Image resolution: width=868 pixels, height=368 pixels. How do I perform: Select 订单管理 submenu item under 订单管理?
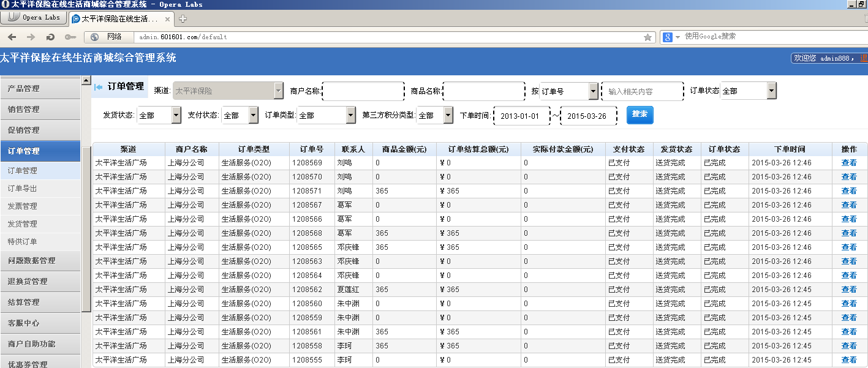(x=40, y=170)
